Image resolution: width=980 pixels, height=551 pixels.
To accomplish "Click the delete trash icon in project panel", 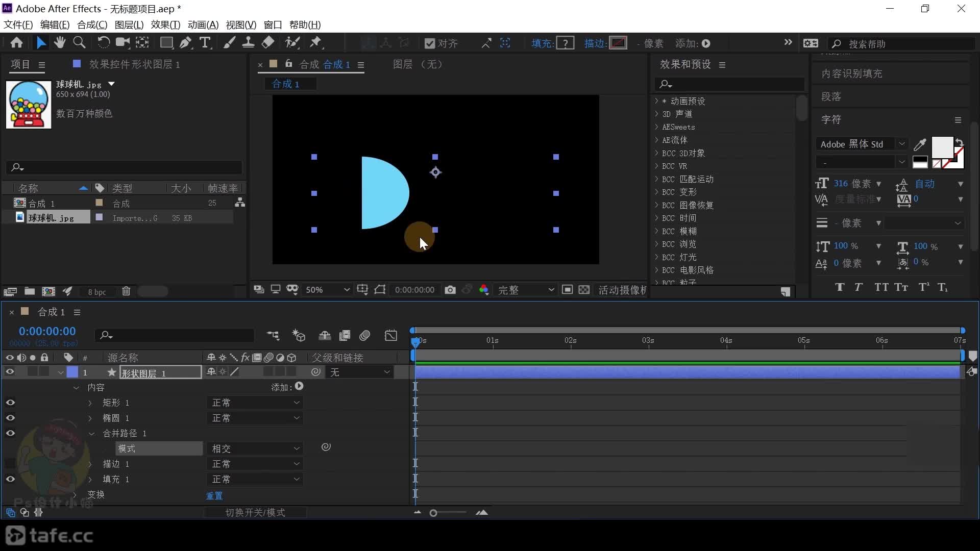I will pyautogui.click(x=126, y=291).
